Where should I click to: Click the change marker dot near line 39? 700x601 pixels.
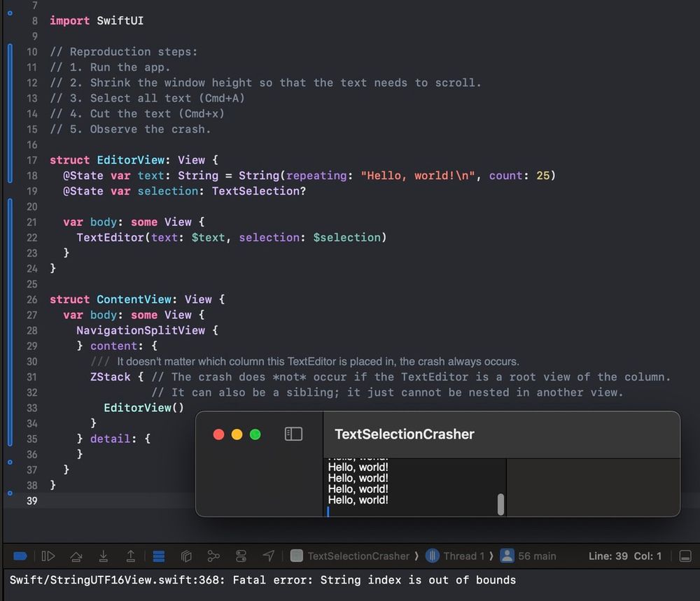point(10,493)
